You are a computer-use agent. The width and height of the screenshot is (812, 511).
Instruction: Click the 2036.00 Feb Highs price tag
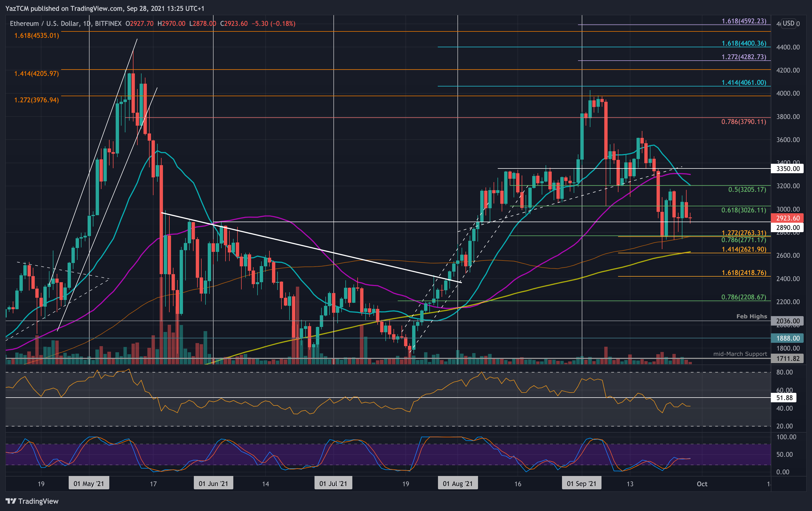click(787, 321)
